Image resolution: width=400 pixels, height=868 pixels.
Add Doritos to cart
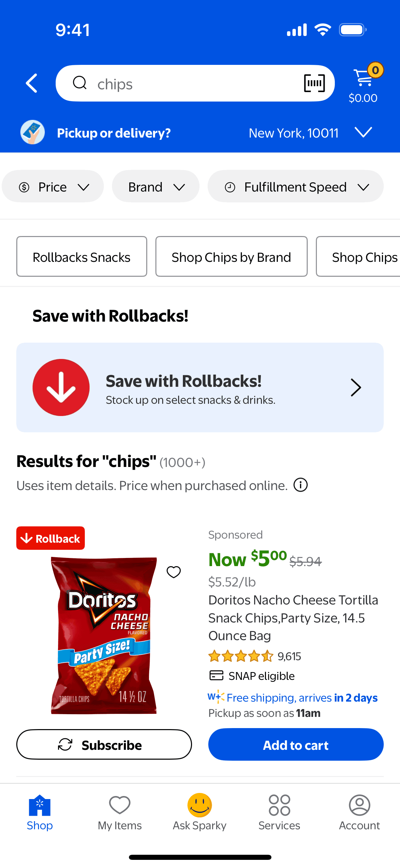[296, 745]
